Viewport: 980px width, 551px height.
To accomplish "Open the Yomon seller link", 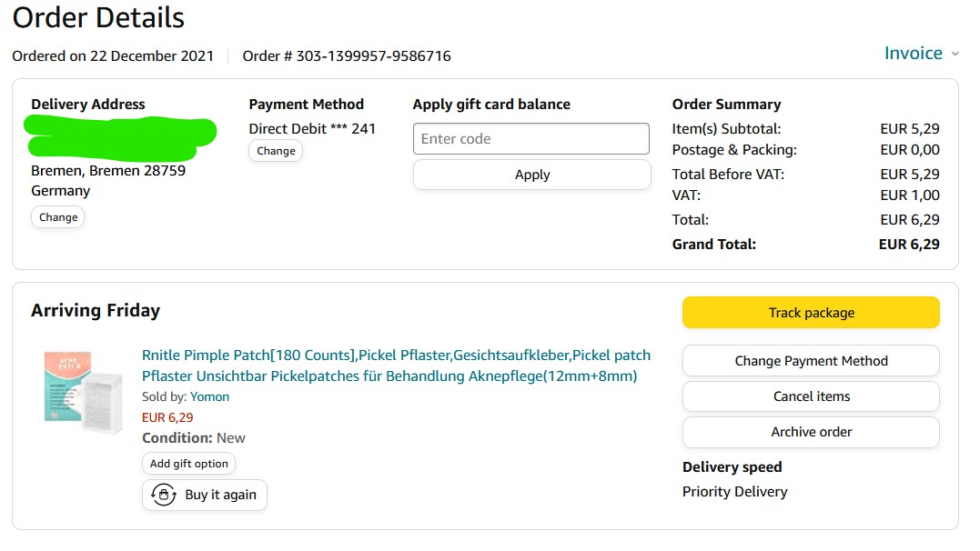I will tap(209, 396).
